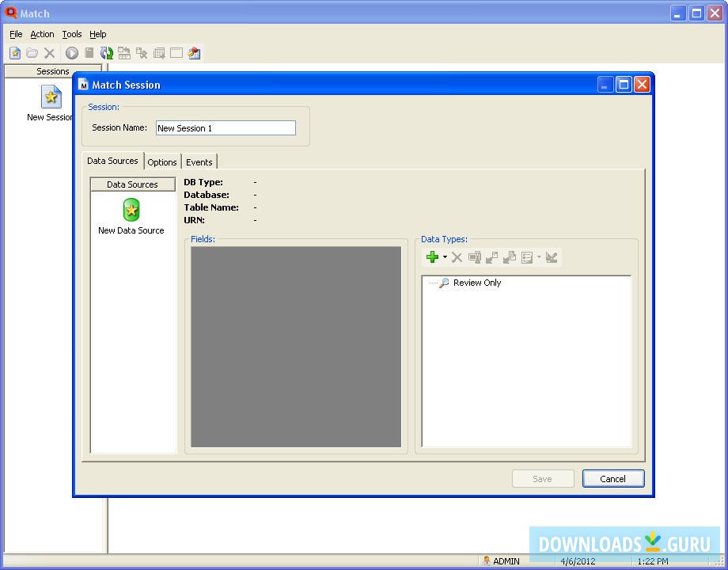Click the Match app icon in main title bar
728x570 pixels.
10,13
